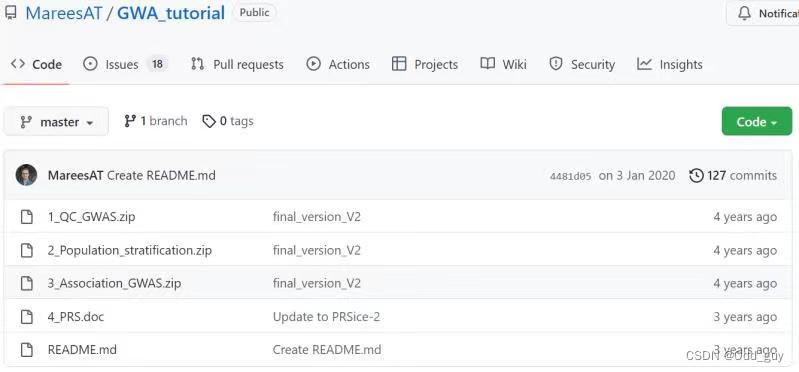Open the README.md file
Image resolution: width=799 pixels, height=372 pixels.
coord(82,350)
